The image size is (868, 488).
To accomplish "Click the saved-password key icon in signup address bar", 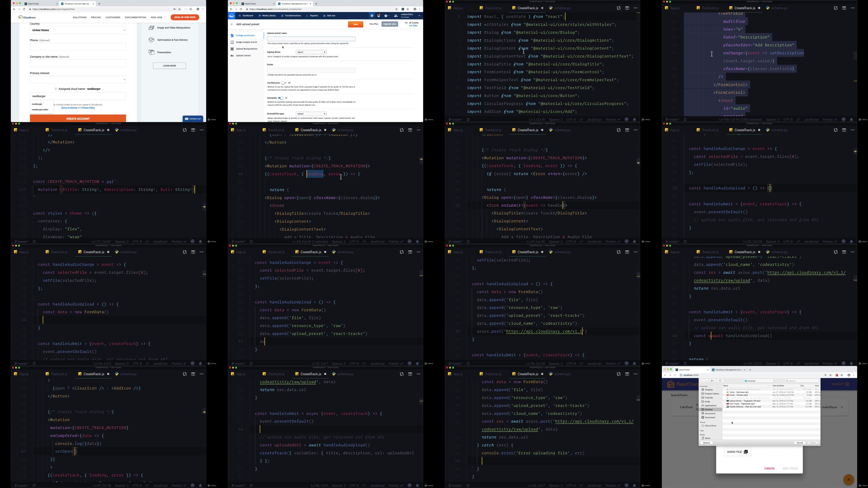I will (174, 9).
